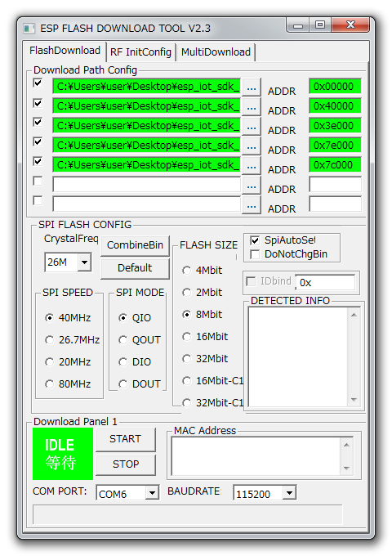Click the 0x00000 address field
Viewport: 392px width, 556px height.
(x=335, y=86)
